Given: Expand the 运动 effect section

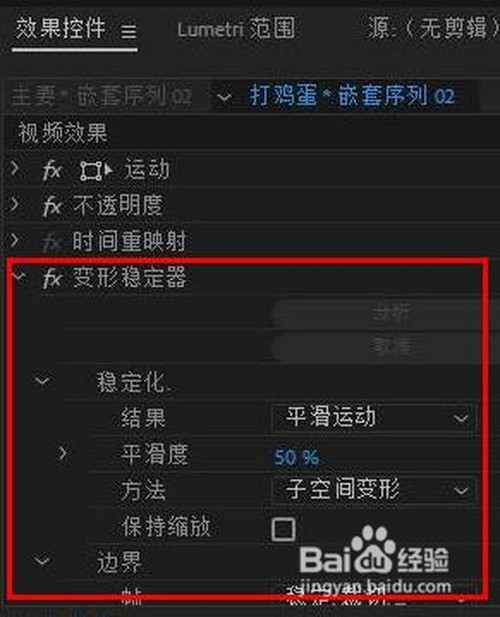Looking at the screenshot, I should [15, 168].
